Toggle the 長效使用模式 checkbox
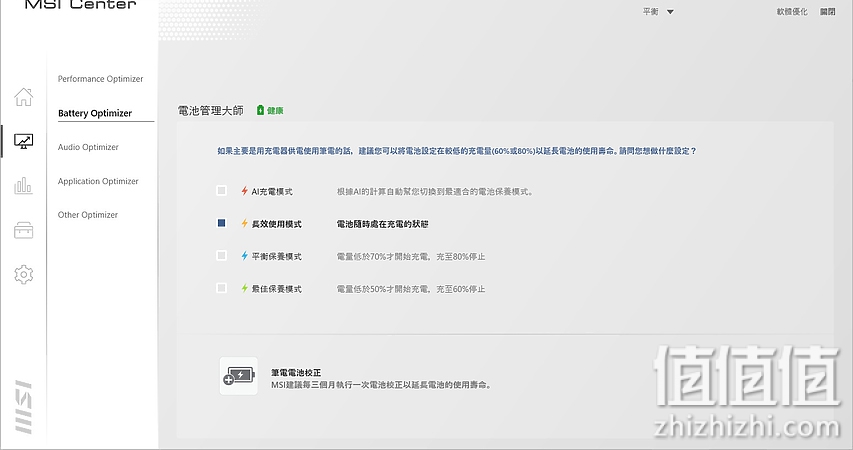This screenshot has width=853, height=450. pyautogui.click(x=221, y=223)
